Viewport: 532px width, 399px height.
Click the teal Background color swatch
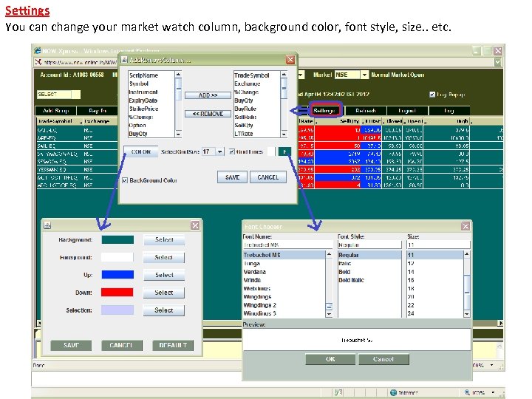click(117, 240)
